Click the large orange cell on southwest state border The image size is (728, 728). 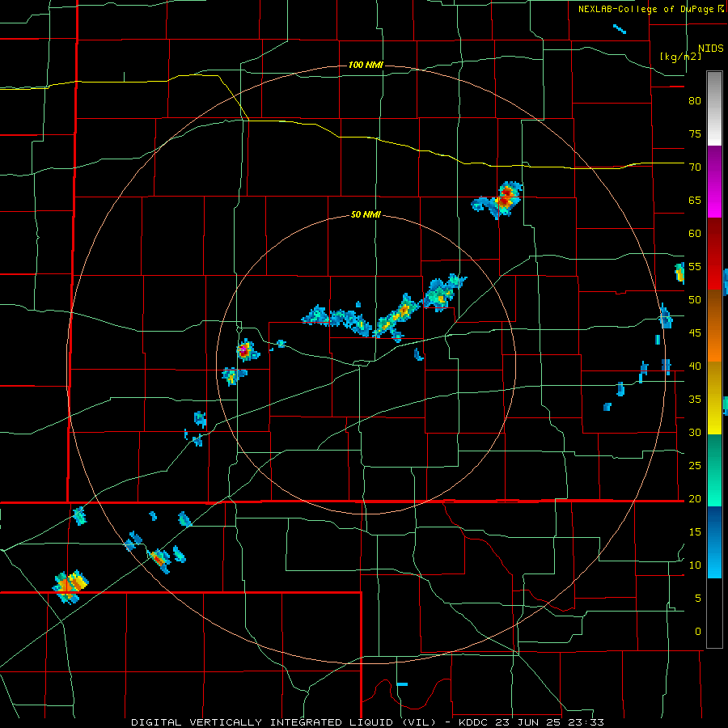click(x=70, y=586)
